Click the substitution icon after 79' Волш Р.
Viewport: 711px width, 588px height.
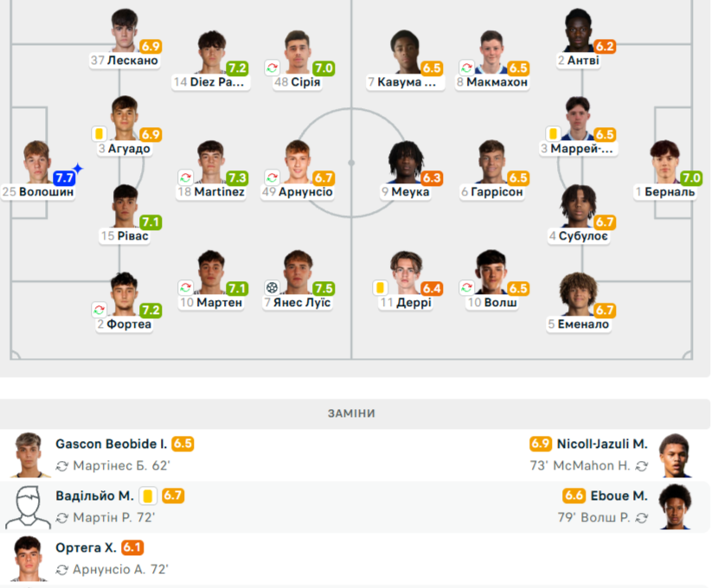click(x=641, y=518)
